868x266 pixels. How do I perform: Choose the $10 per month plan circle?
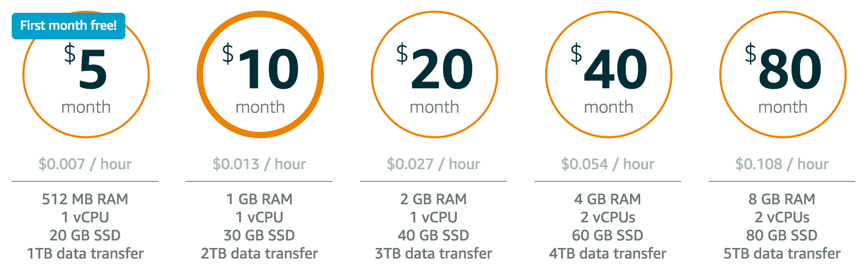[260, 74]
